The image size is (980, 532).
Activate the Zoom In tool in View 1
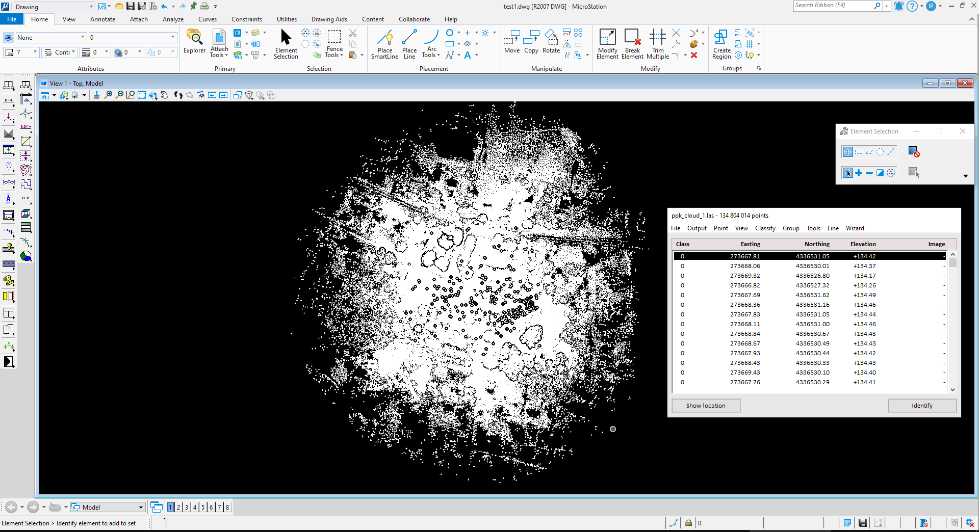point(108,95)
